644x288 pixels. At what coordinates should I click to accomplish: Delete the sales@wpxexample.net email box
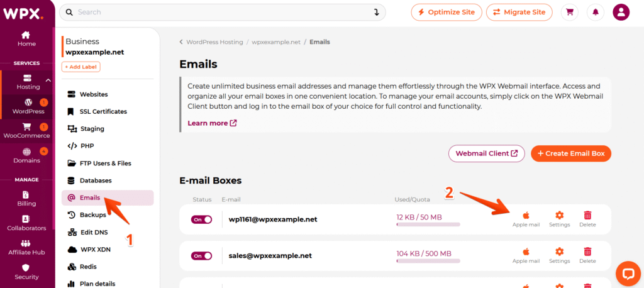coord(587,252)
